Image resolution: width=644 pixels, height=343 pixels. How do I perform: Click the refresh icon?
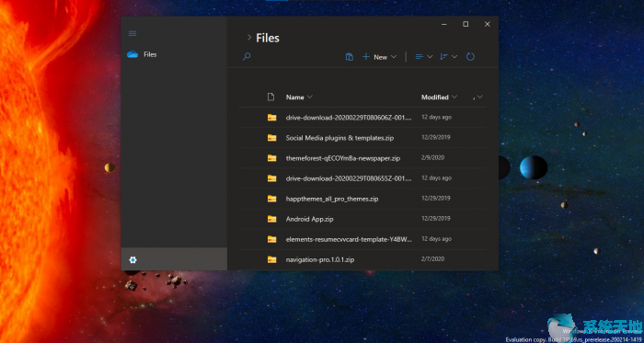point(471,57)
